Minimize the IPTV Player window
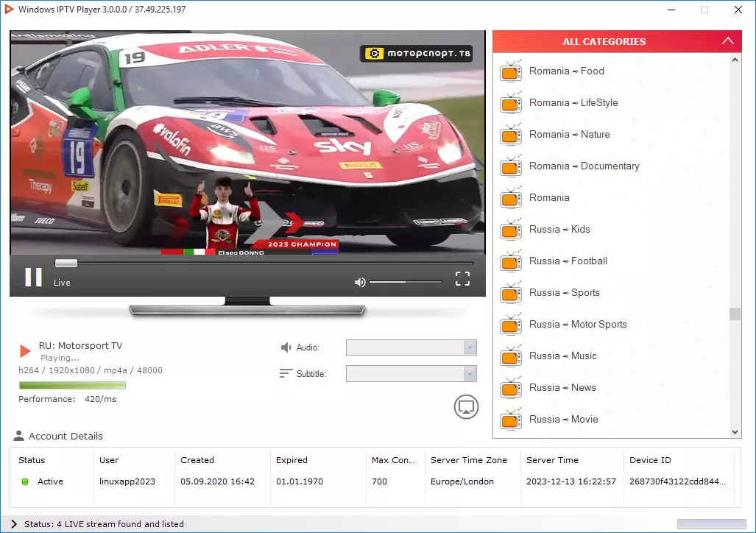Image resolution: width=756 pixels, height=533 pixels. click(671, 10)
